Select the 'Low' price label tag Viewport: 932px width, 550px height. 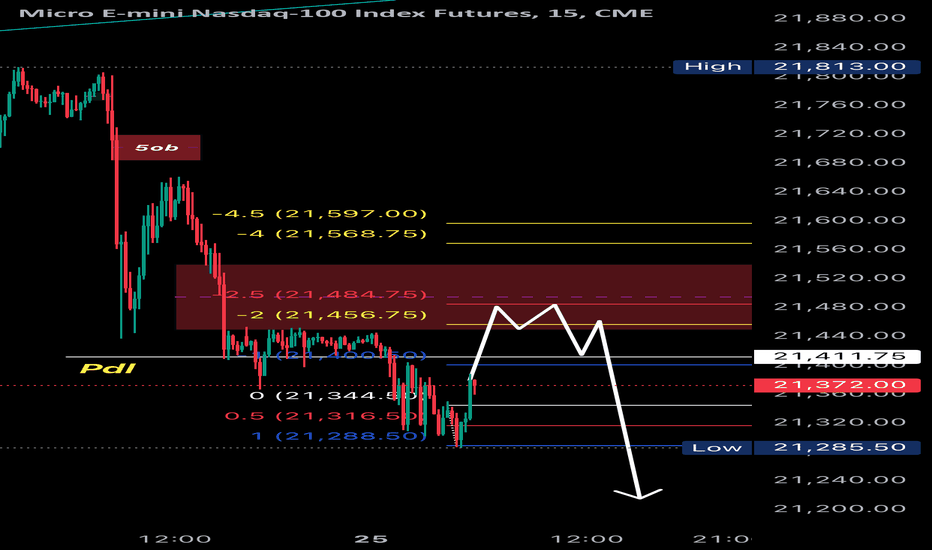coord(717,448)
